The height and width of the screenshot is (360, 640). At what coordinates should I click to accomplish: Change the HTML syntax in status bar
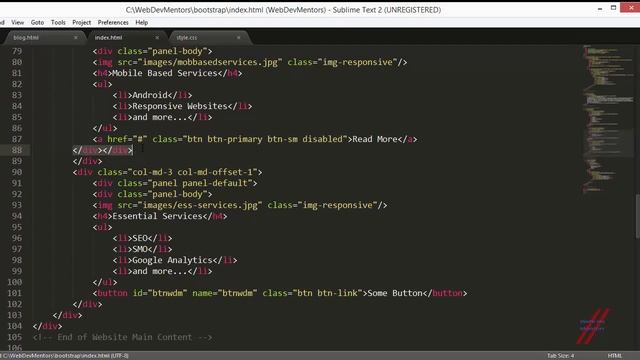point(615,356)
